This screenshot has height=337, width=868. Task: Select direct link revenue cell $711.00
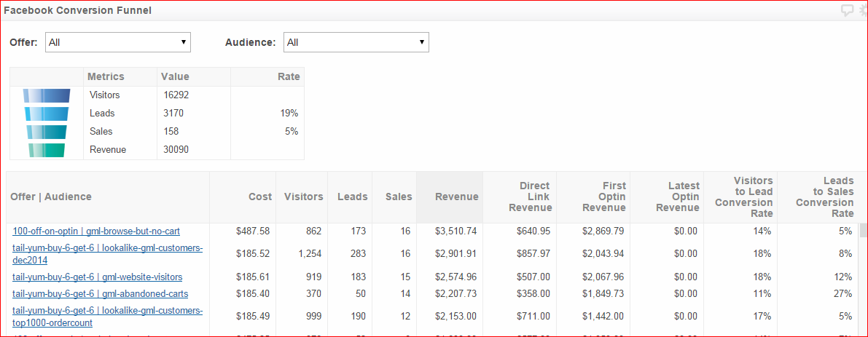[x=534, y=317]
